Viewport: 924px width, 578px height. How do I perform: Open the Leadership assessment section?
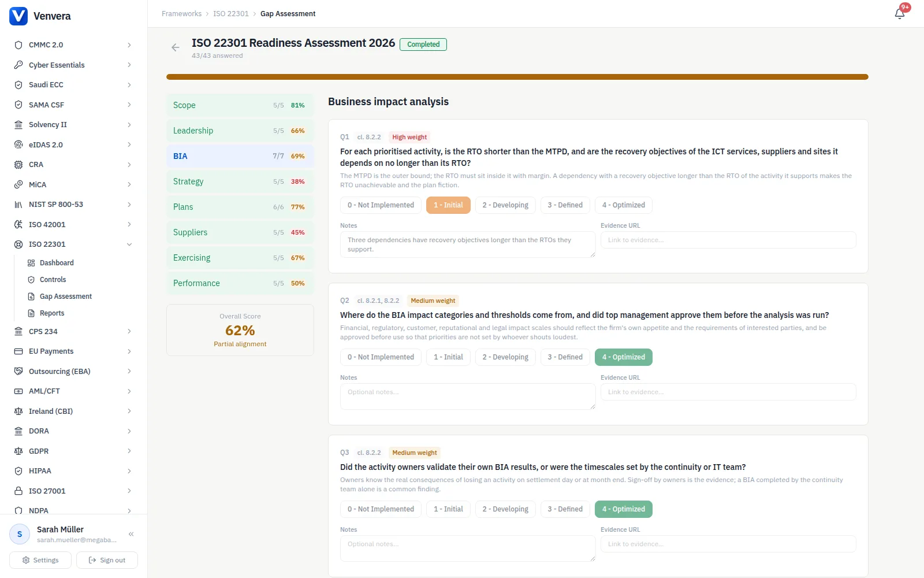tap(240, 131)
